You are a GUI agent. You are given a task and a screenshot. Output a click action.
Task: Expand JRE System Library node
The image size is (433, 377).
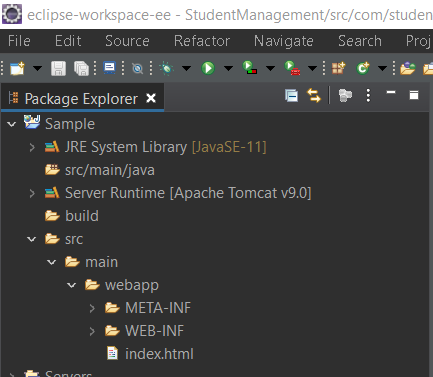click(x=32, y=147)
